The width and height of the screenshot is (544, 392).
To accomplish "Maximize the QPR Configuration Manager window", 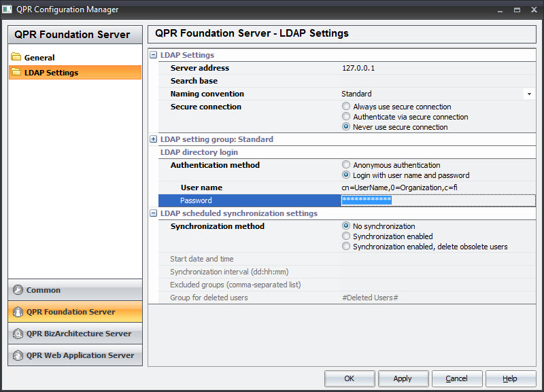I will click(x=517, y=10).
